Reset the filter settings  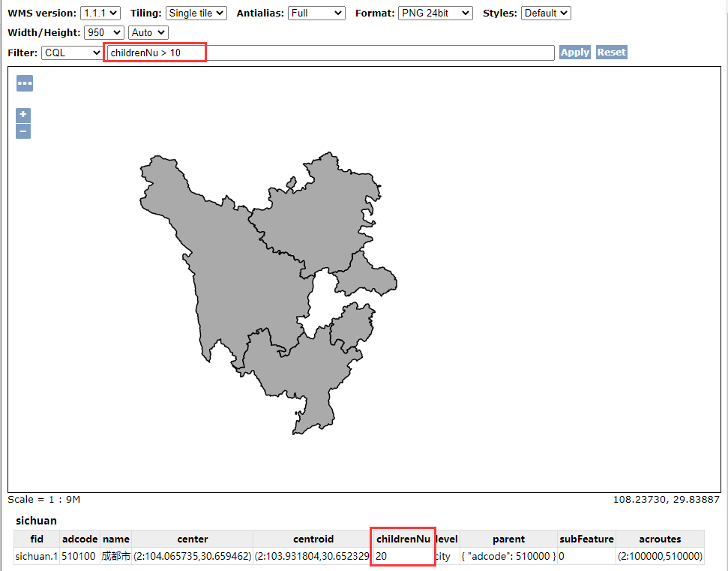point(611,52)
